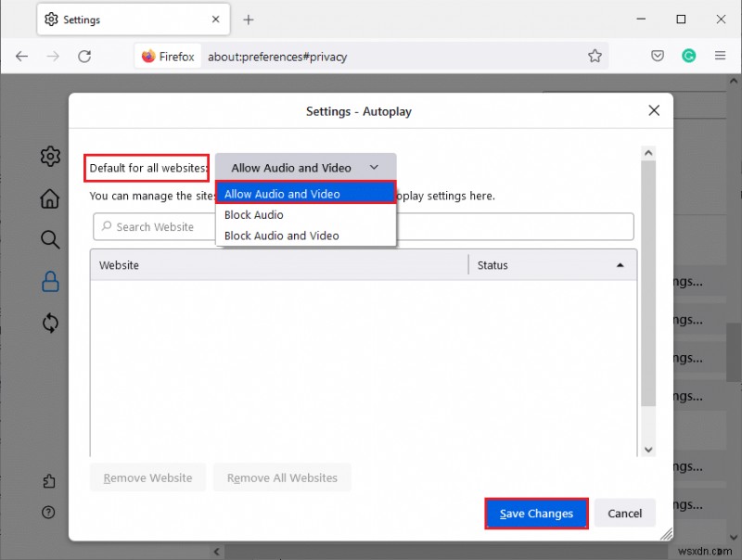The height and width of the screenshot is (560, 742).
Task: Click the Save Changes button
Action: coord(536,513)
